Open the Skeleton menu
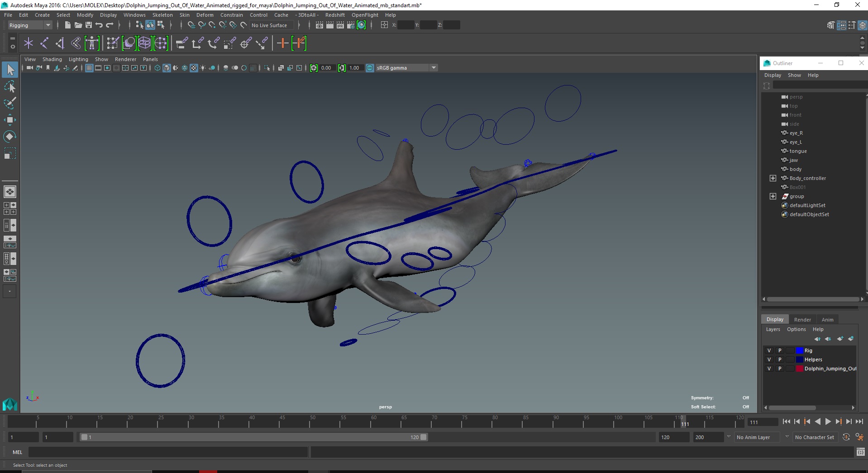 pos(162,15)
